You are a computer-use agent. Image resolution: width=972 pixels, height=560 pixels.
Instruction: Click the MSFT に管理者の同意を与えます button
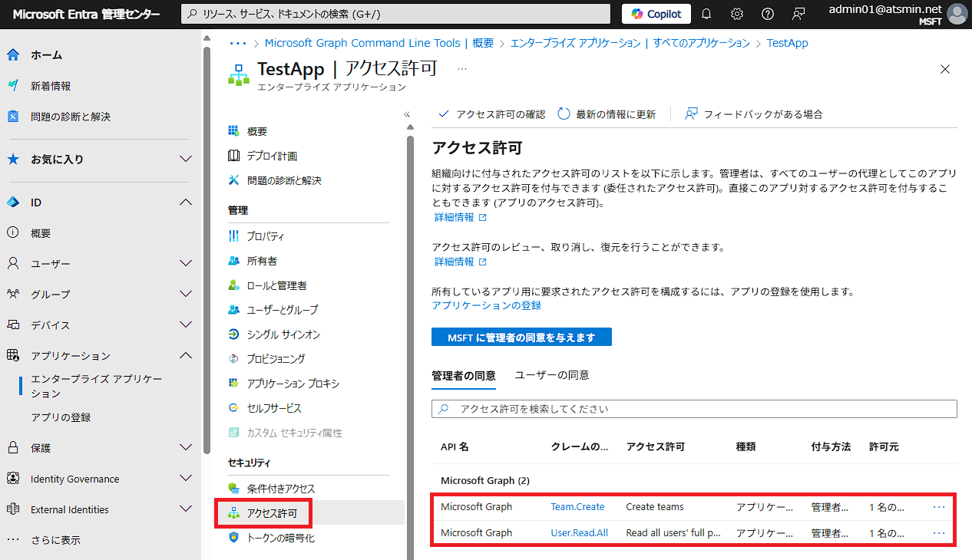click(x=521, y=337)
